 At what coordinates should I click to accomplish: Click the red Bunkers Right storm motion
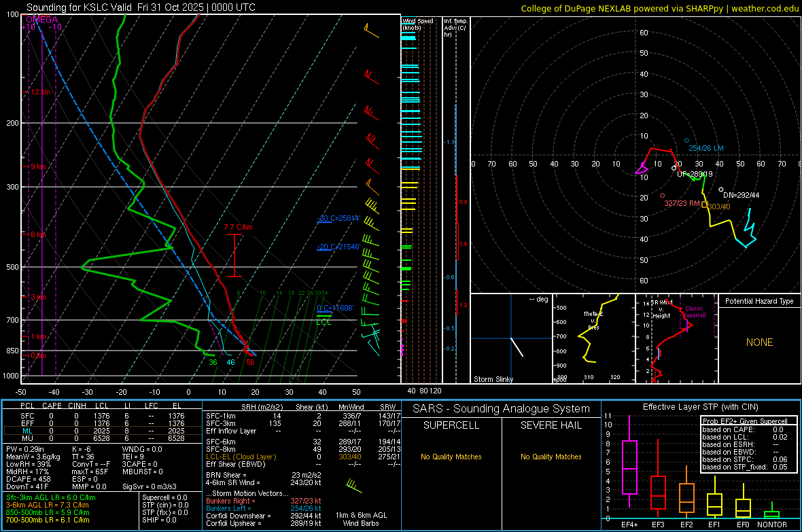(x=264, y=501)
